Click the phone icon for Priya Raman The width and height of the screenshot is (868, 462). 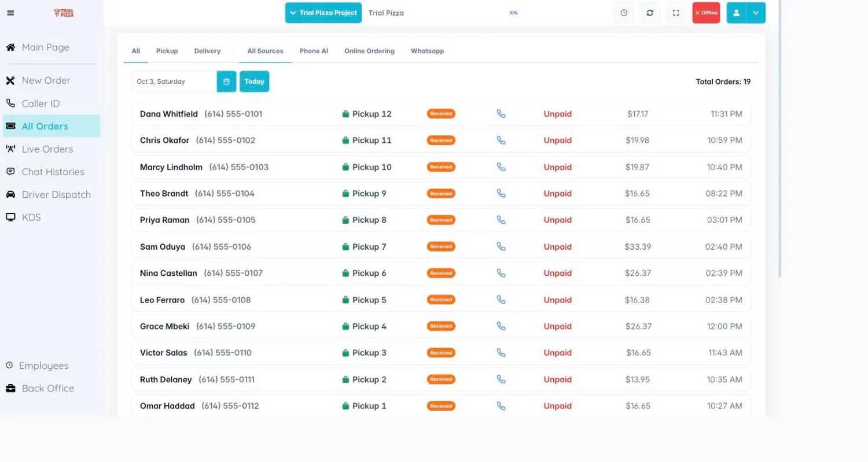click(501, 220)
